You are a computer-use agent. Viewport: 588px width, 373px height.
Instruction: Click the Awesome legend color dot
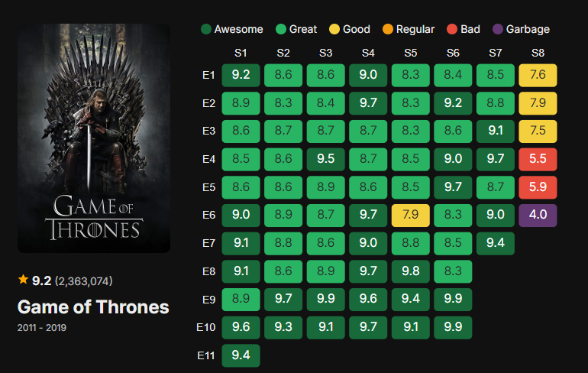(x=205, y=30)
